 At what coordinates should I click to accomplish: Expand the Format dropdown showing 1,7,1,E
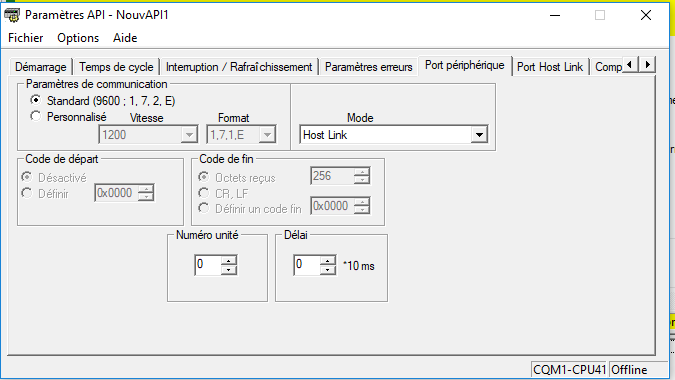coord(267,135)
